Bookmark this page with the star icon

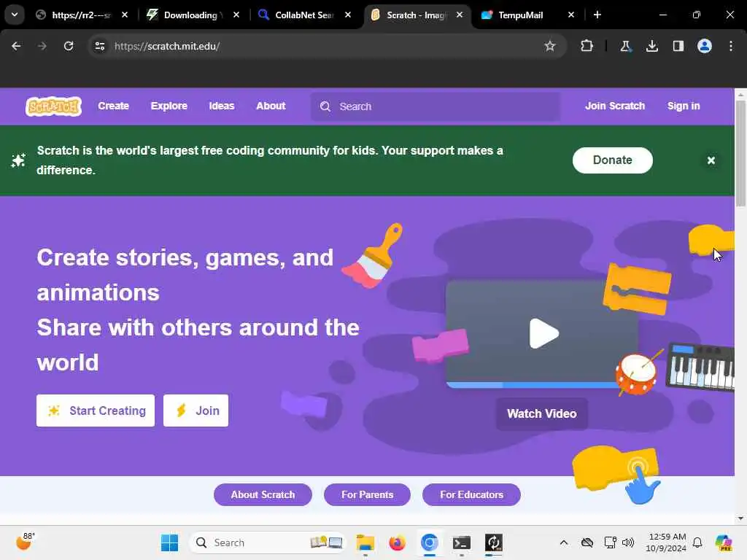(x=550, y=46)
